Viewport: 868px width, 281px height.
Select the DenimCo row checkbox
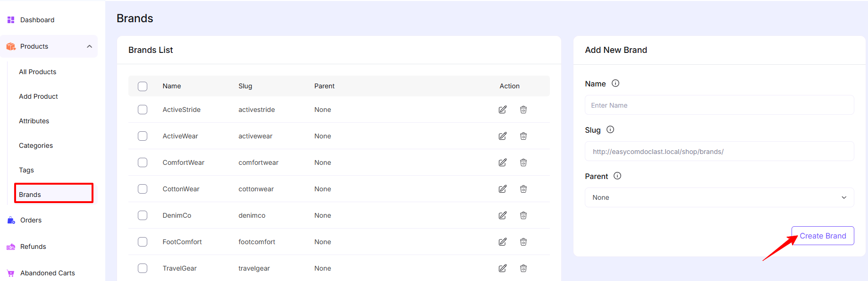(143, 215)
